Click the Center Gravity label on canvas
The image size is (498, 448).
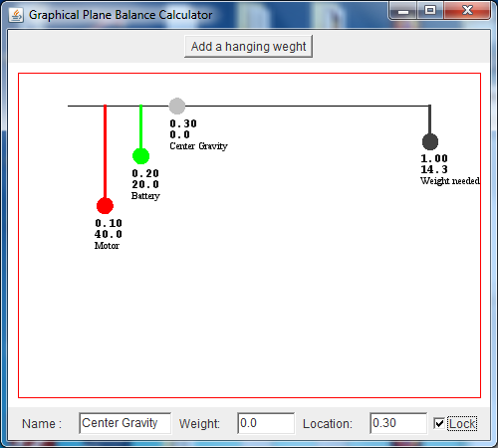tap(198, 146)
